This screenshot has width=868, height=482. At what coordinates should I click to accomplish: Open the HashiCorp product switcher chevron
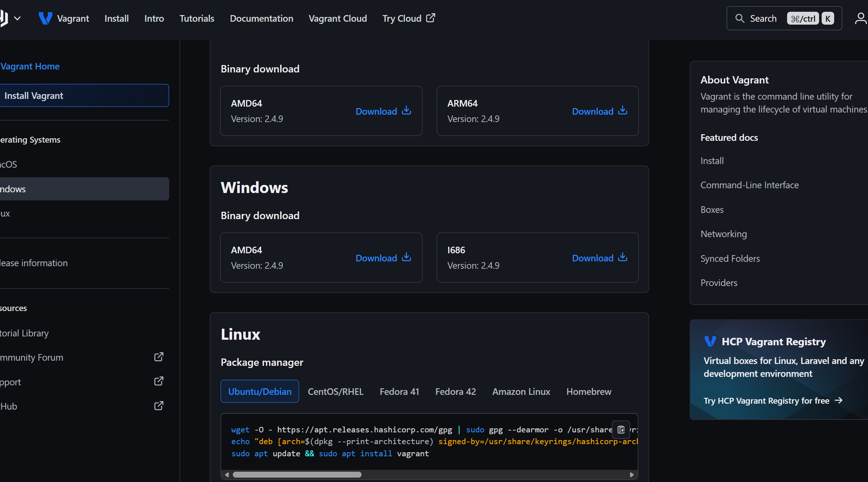pyautogui.click(x=17, y=18)
